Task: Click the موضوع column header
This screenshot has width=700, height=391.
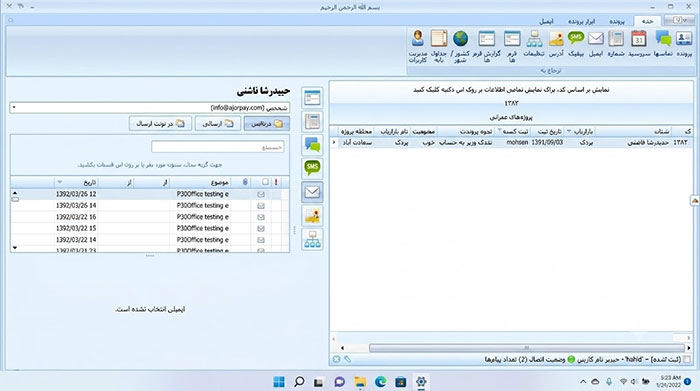Action: 200,182
